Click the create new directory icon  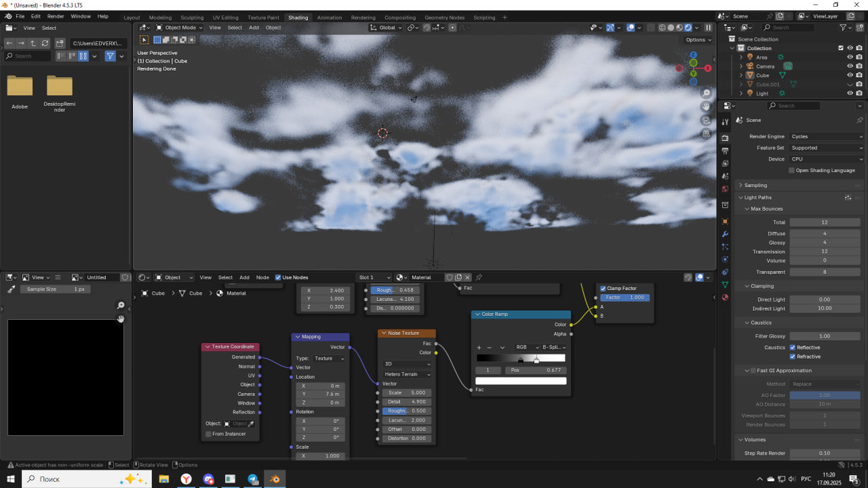pos(60,43)
